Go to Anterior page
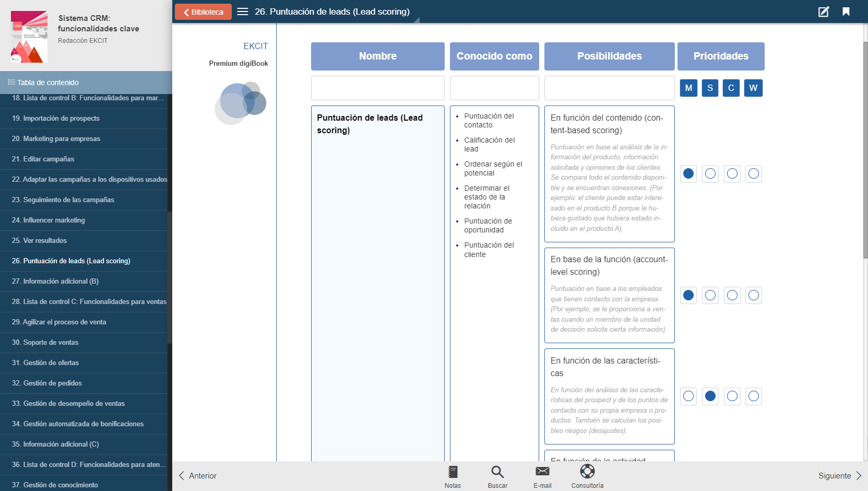 pos(198,476)
